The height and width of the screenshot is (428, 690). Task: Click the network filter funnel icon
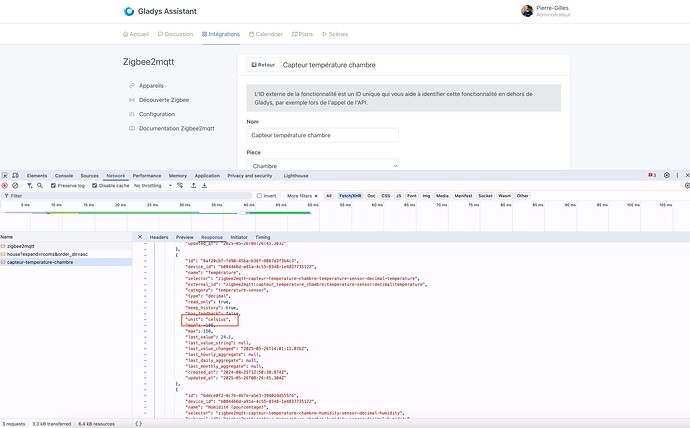28,185
